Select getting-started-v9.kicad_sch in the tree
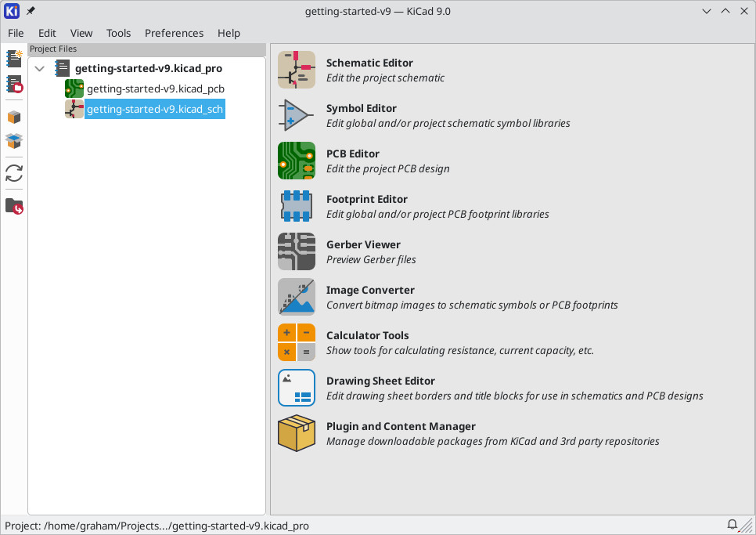 point(155,109)
